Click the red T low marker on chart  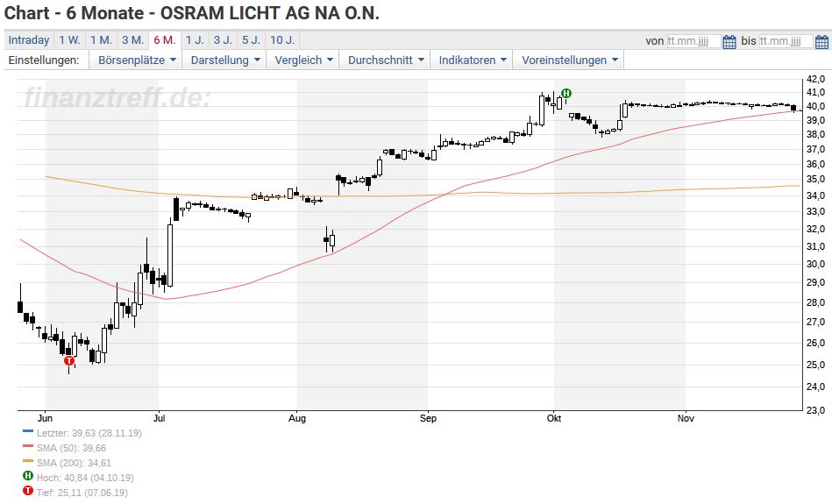pyautogui.click(x=69, y=361)
